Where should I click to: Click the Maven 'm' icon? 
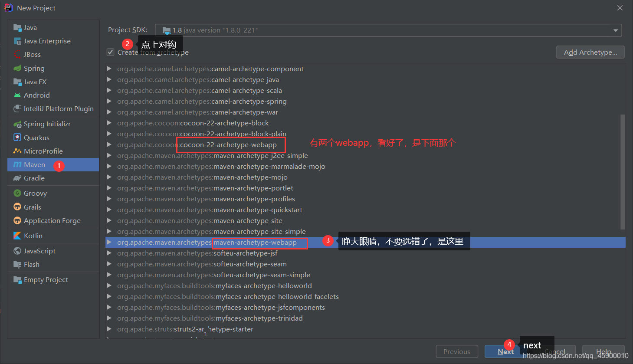(17, 164)
